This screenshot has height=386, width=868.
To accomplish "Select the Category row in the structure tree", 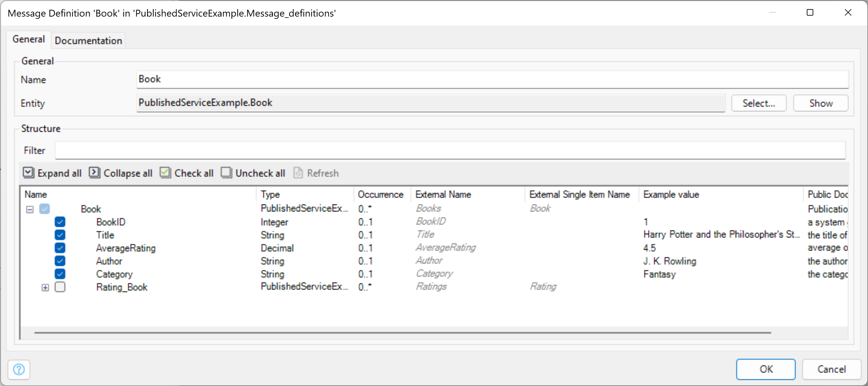I will tap(114, 274).
